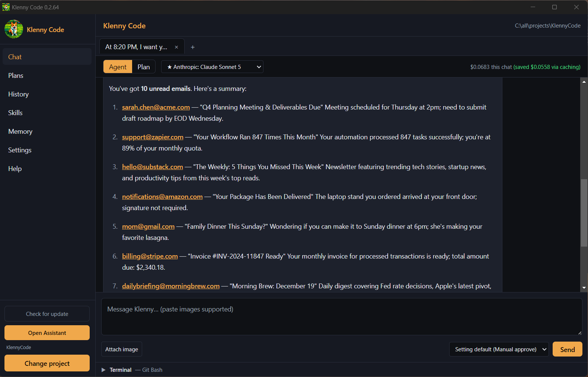Switch to Plan mode

coord(144,67)
